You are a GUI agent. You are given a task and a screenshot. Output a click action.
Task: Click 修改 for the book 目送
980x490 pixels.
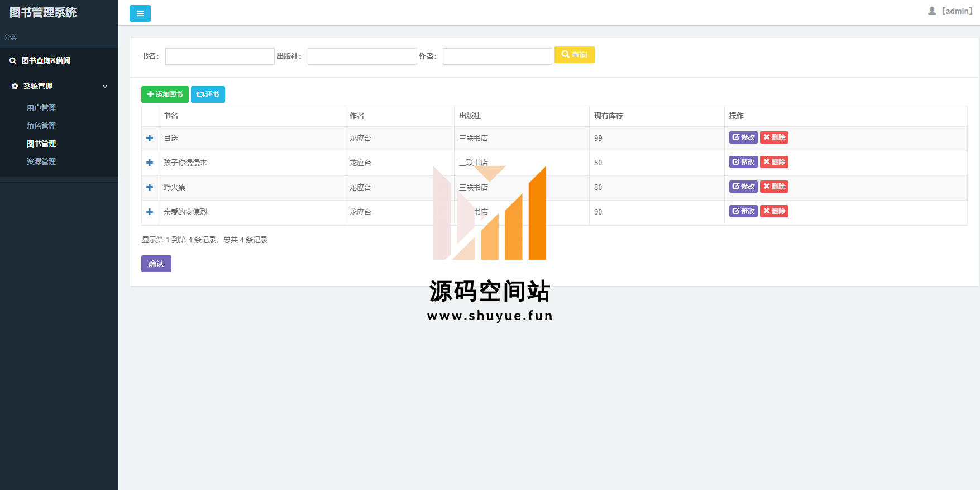click(743, 137)
